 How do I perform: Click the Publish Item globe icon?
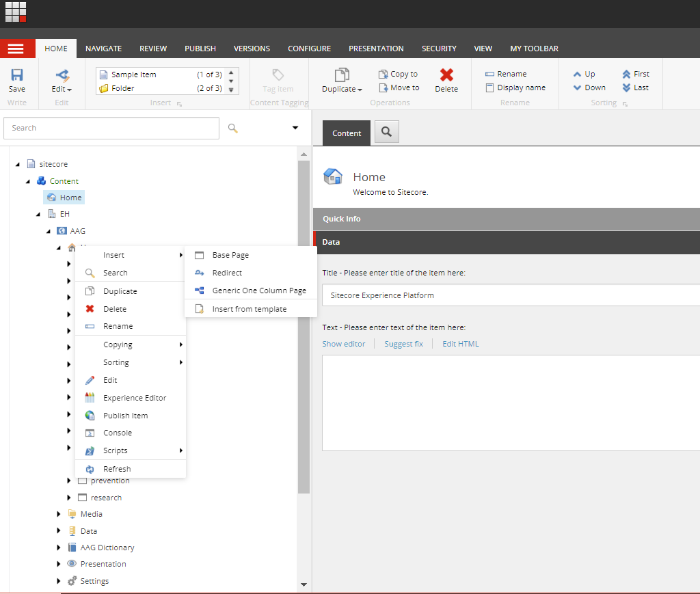tap(90, 416)
